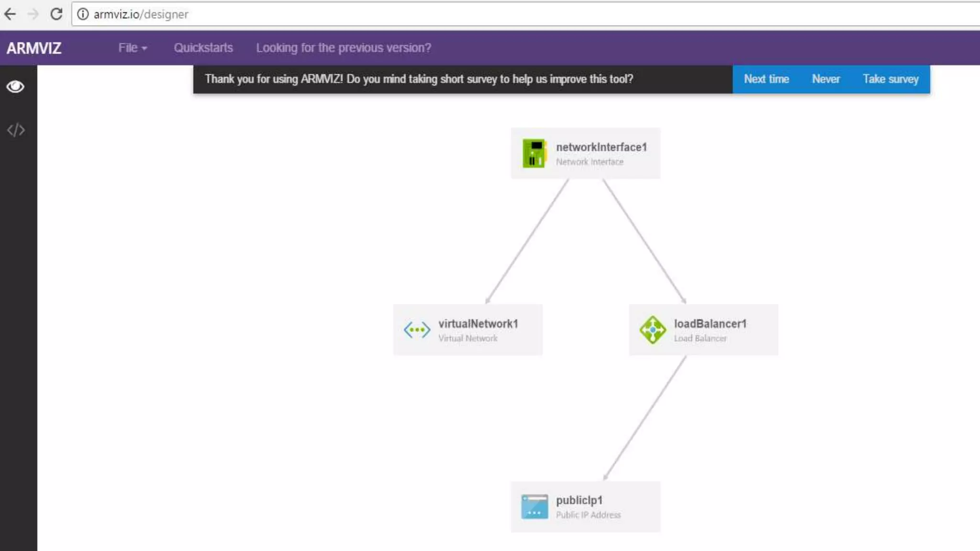This screenshot has height=551, width=980.
Task: Select the loadBalancer1 node label
Action: pyautogui.click(x=710, y=324)
